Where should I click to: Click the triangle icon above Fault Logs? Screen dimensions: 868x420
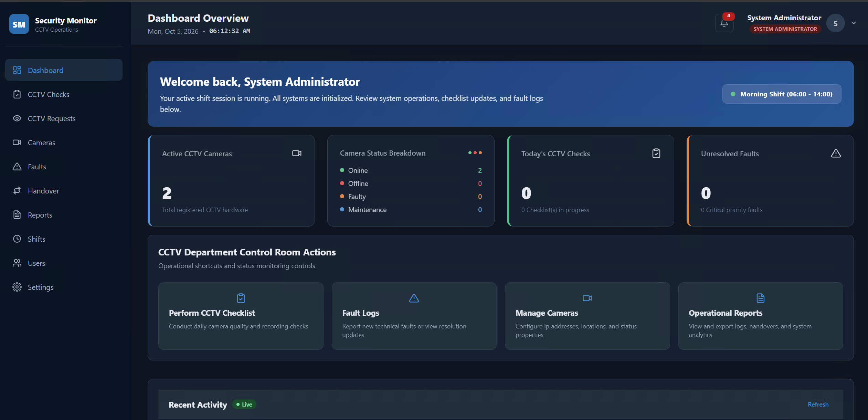pyautogui.click(x=414, y=298)
